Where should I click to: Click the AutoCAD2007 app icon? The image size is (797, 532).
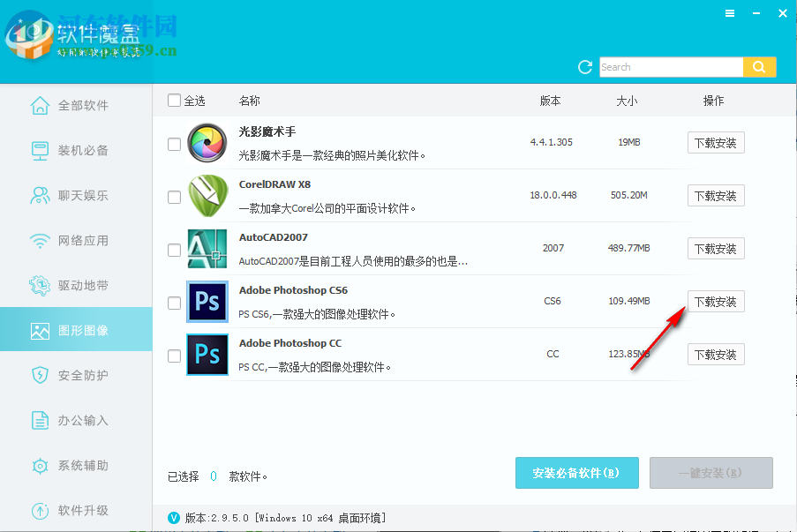pyautogui.click(x=207, y=249)
